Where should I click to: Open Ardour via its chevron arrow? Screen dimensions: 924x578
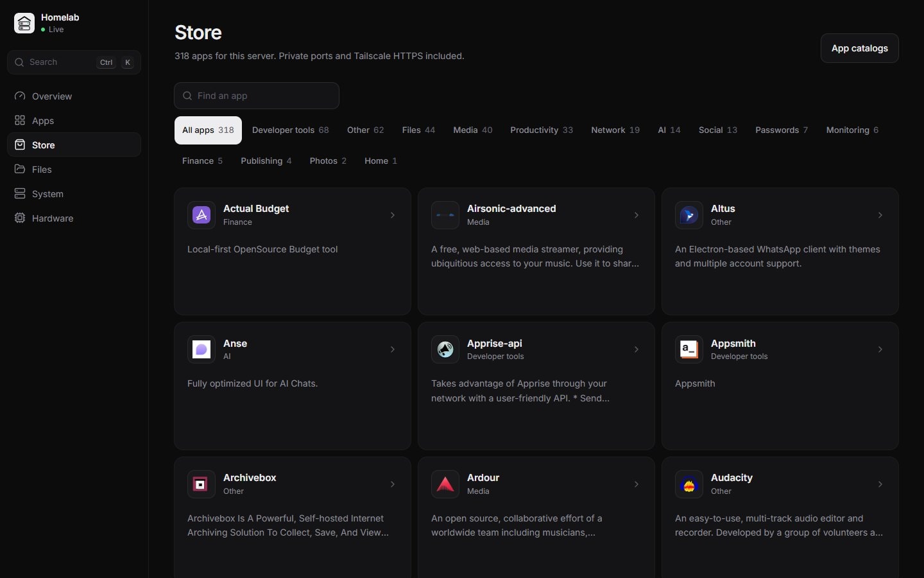637,484
